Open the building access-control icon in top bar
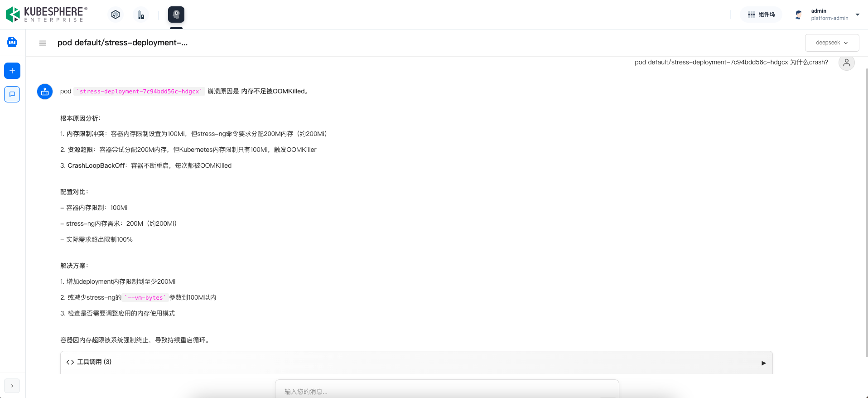The width and height of the screenshot is (868, 398). (x=141, y=15)
